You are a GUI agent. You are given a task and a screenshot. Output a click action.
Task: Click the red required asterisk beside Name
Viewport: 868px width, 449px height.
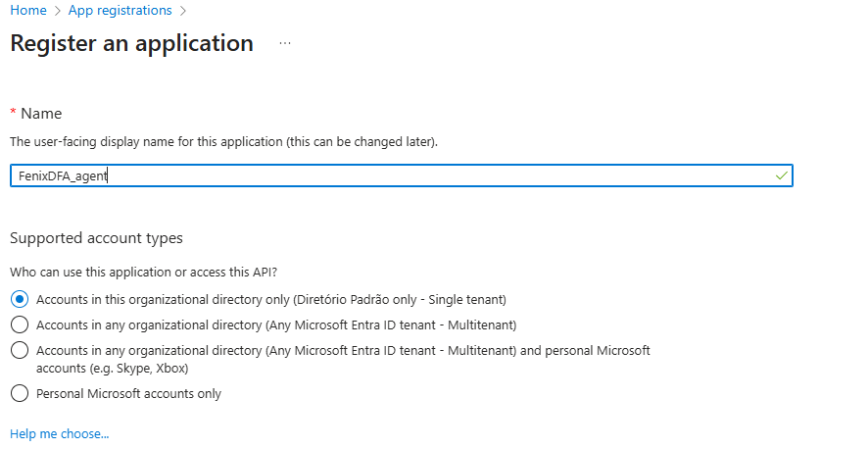tap(13, 114)
